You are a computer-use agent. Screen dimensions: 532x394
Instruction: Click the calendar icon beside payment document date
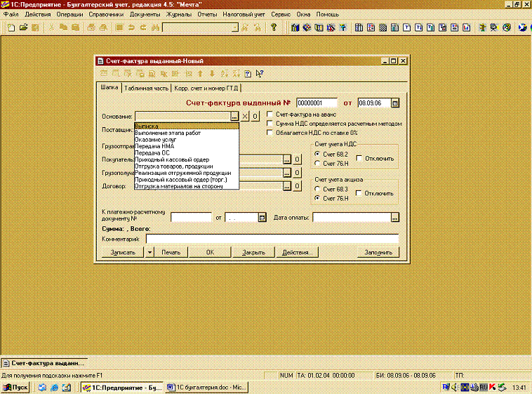(x=262, y=218)
